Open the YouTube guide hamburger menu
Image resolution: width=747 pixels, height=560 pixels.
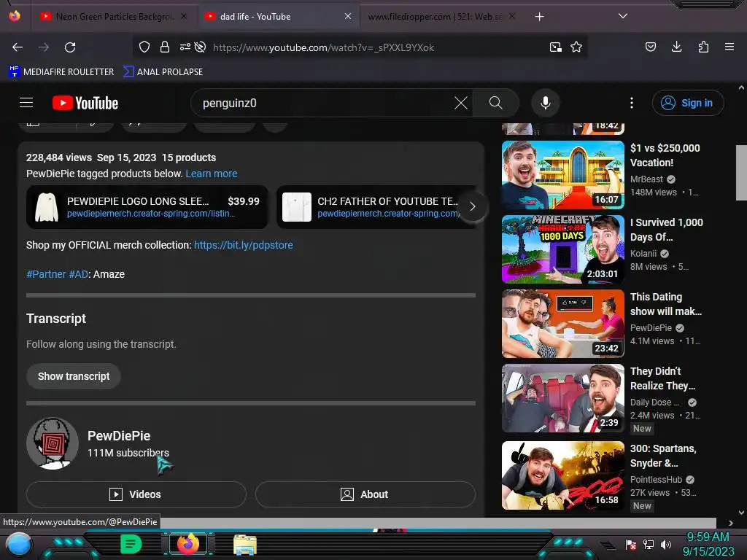pyautogui.click(x=26, y=103)
